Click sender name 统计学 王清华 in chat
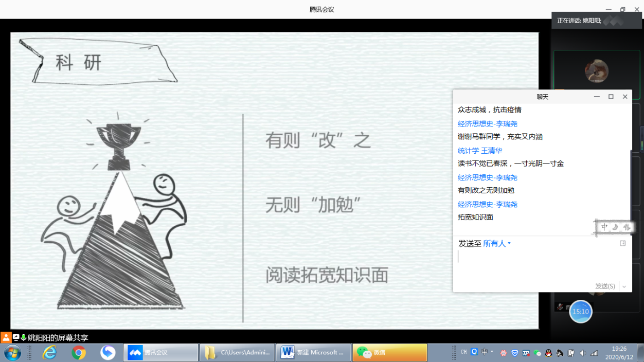644x362 pixels. (x=480, y=151)
